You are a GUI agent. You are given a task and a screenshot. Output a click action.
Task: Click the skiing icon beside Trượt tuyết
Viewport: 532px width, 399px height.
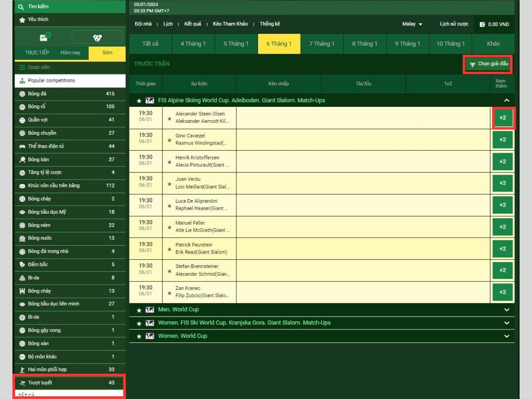23,383
